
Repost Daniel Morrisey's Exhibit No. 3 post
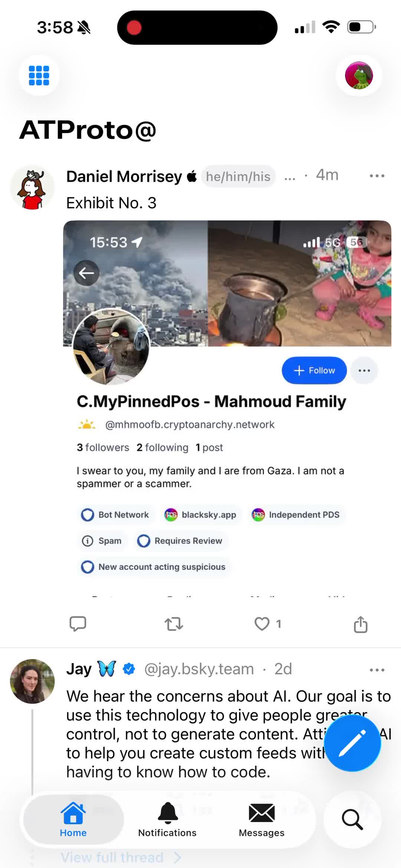(x=174, y=624)
